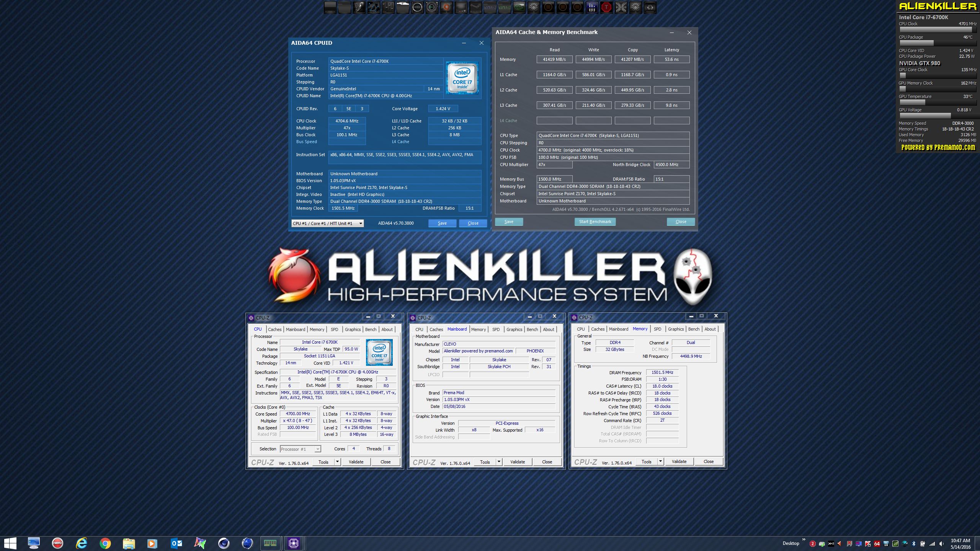Open SPD tab in CPU-Z Mainboard-tab window
The height and width of the screenshot is (551, 980).
(496, 329)
